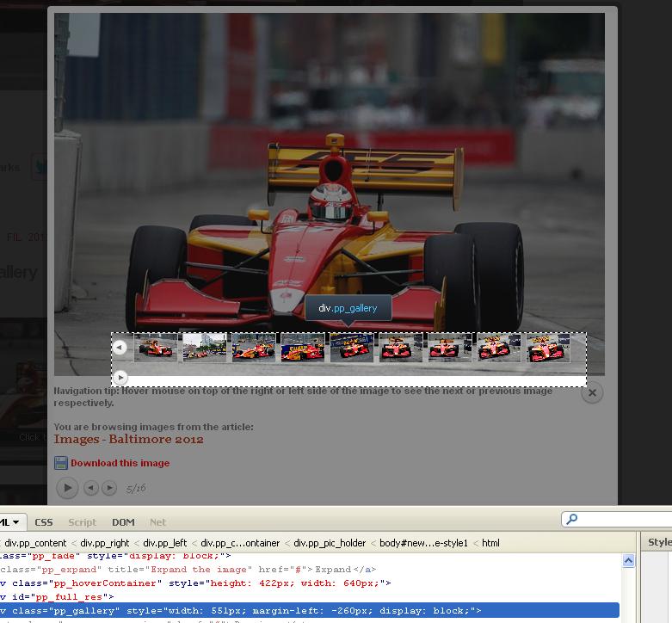Image resolution: width=672 pixels, height=623 pixels.
Task: Click the 'Download this image' link
Action: pos(120,463)
